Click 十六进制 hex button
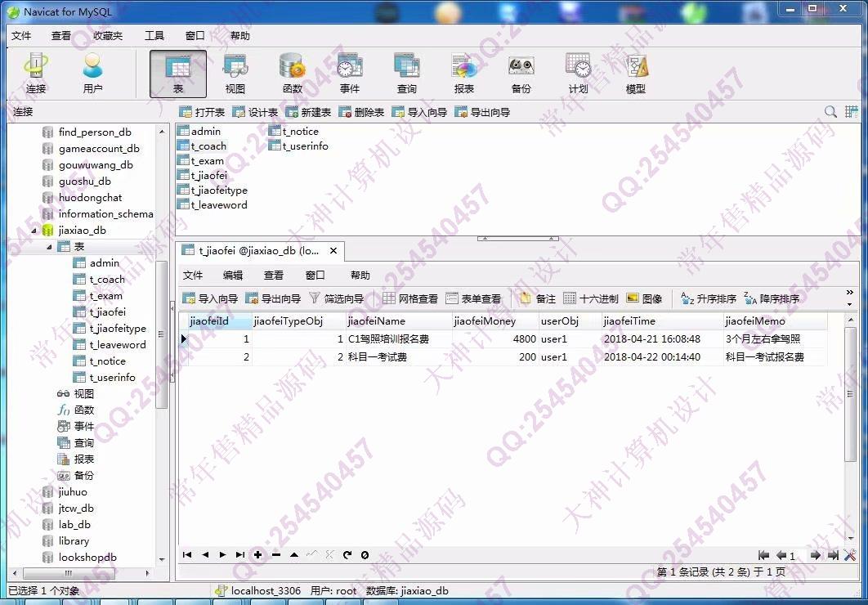This screenshot has height=605, width=868. [x=591, y=298]
